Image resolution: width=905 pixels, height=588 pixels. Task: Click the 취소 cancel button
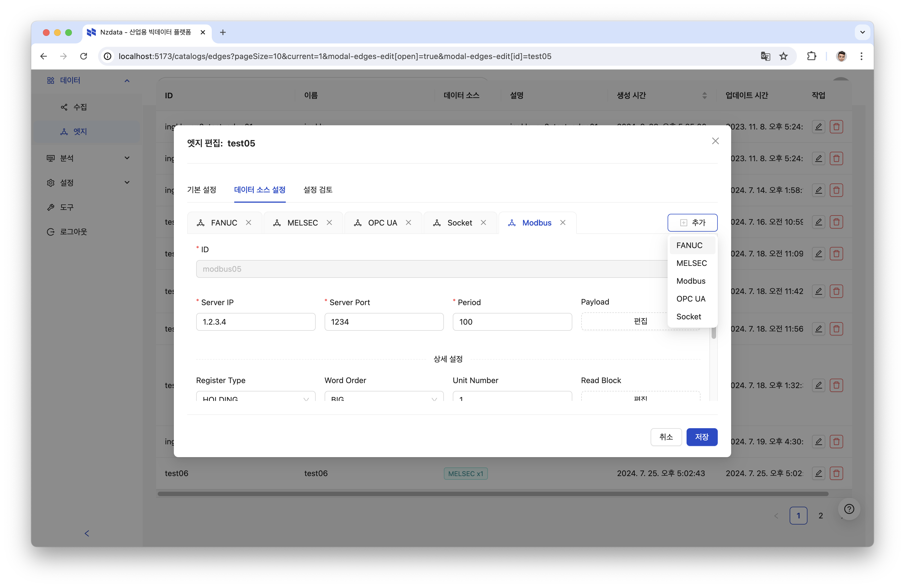(666, 437)
